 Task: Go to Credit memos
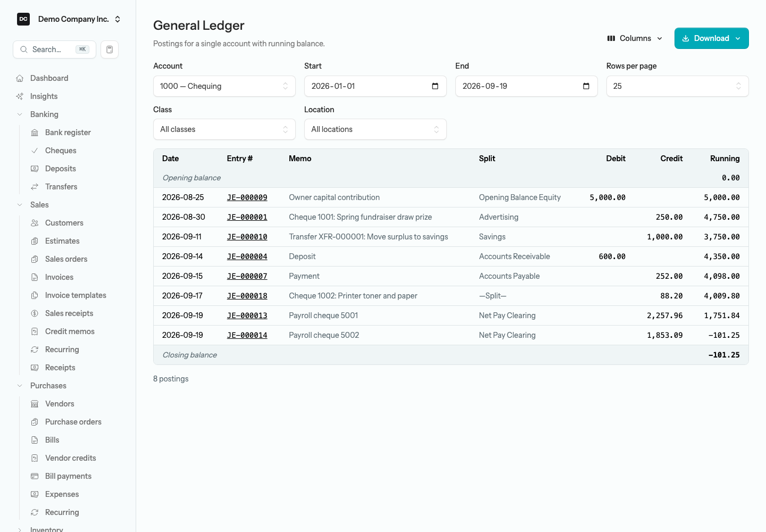(70, 331)
